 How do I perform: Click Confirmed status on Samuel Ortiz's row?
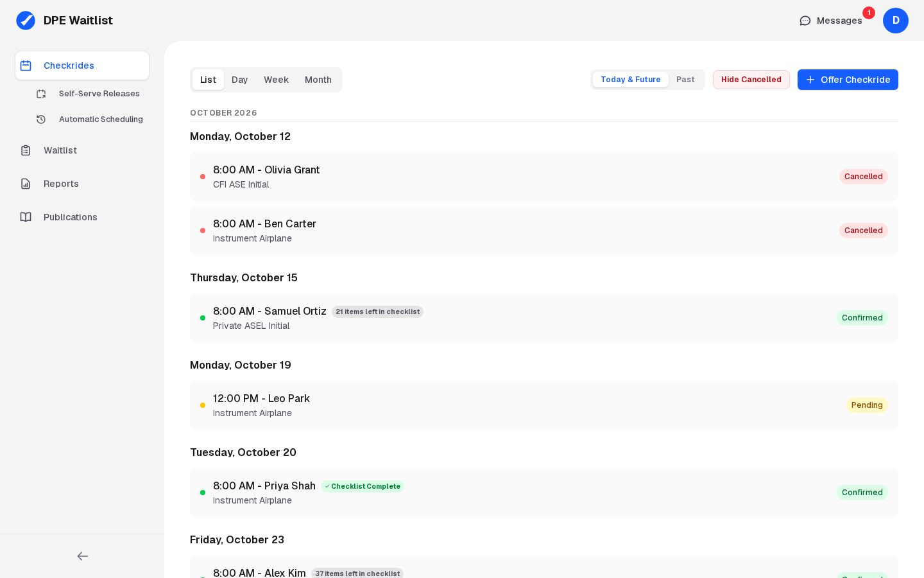[x=862, y=318]
